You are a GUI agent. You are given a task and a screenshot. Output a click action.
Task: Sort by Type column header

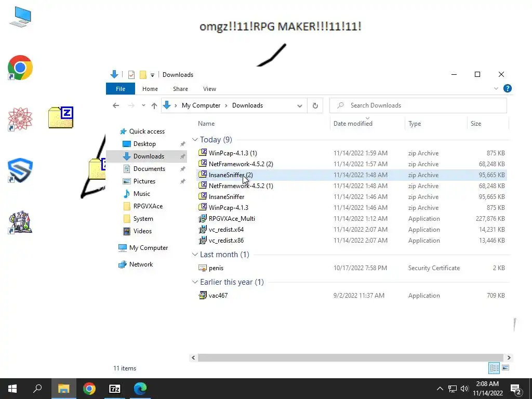415,124
